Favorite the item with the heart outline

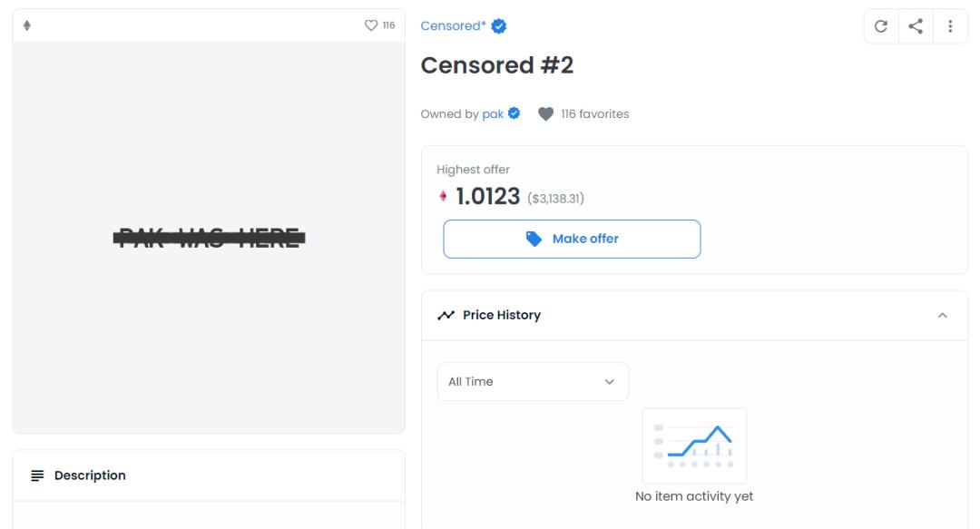[x=369, y=25]
